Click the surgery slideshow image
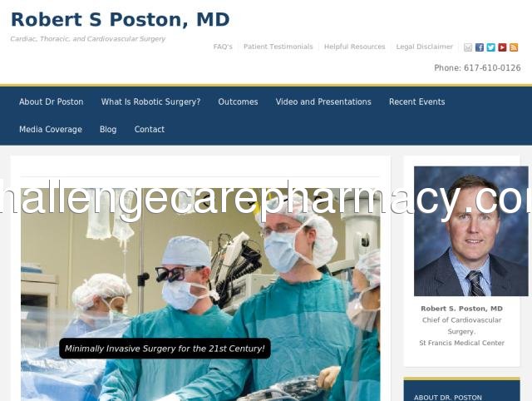This screenshot has width=532, height=401. pyautogui.click(x=200, y=295)
